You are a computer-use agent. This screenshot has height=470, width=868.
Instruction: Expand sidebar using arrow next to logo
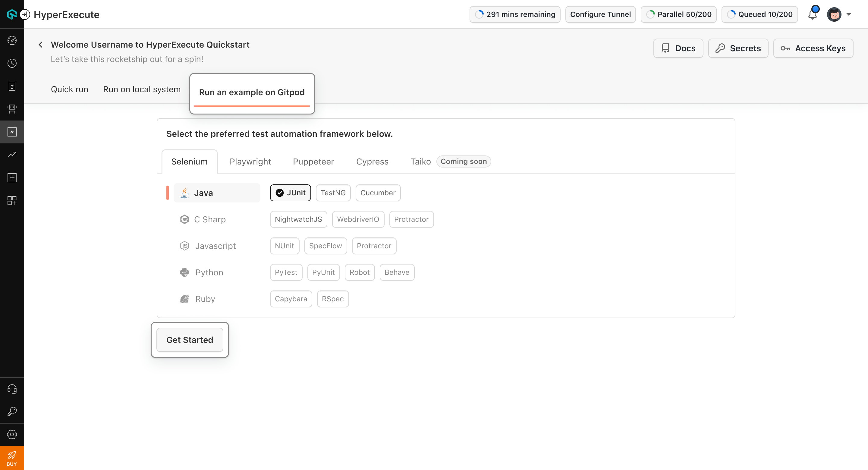point(25,14)
